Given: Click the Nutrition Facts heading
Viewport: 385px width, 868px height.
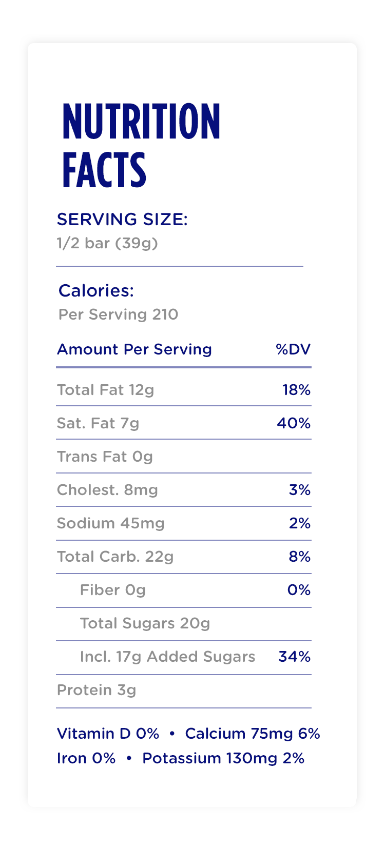Looking at the screenshot, I should click(141, 145).
